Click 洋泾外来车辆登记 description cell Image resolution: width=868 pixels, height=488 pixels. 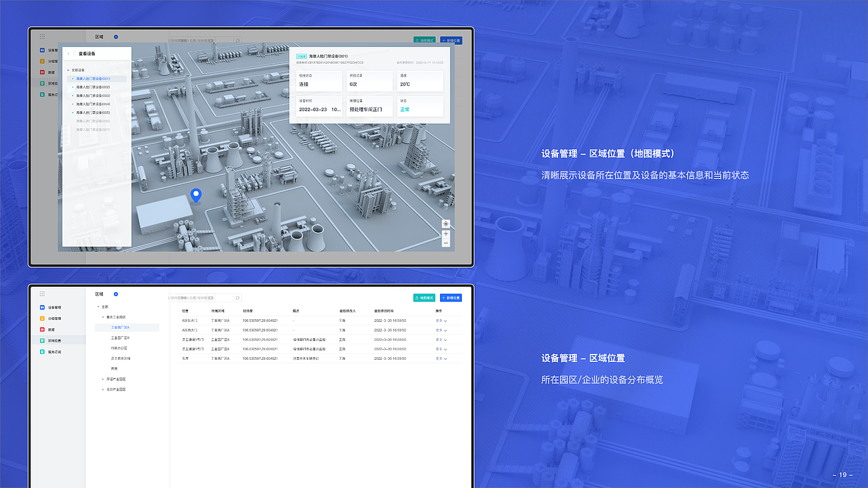coord(306,358)
